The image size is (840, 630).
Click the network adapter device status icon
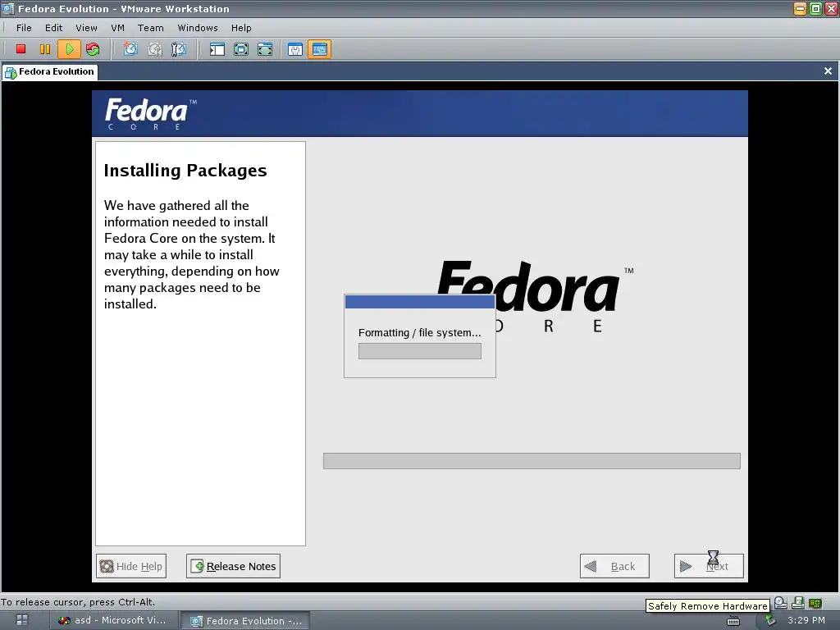(815, 603)
